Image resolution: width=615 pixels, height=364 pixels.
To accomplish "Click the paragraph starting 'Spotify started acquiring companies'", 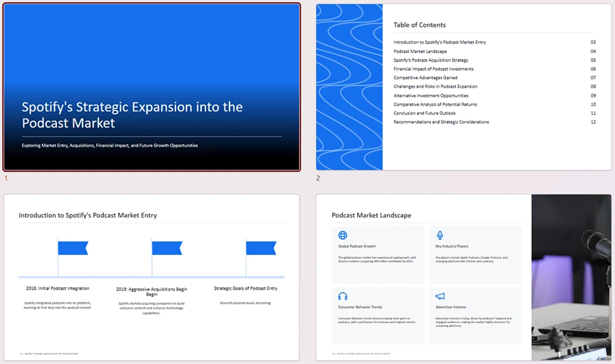I will click(151, 308).
